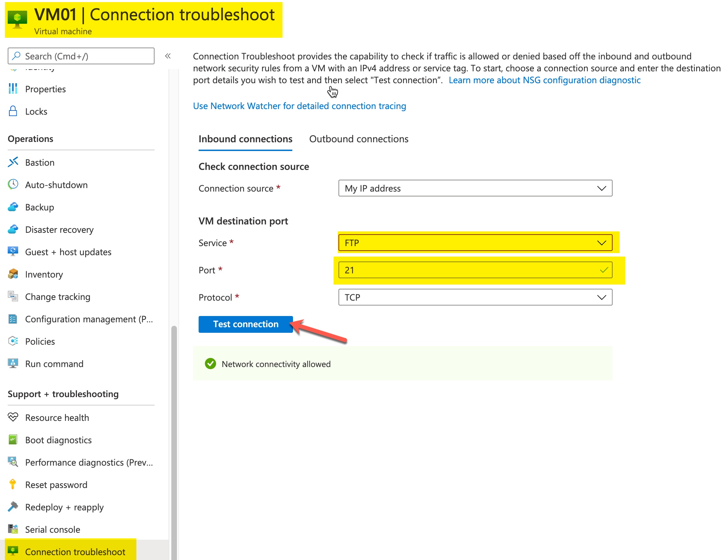The height and width of the screenshot is (560, 728).
Task: Click the Port field containing 21
Action: point(475,270)
